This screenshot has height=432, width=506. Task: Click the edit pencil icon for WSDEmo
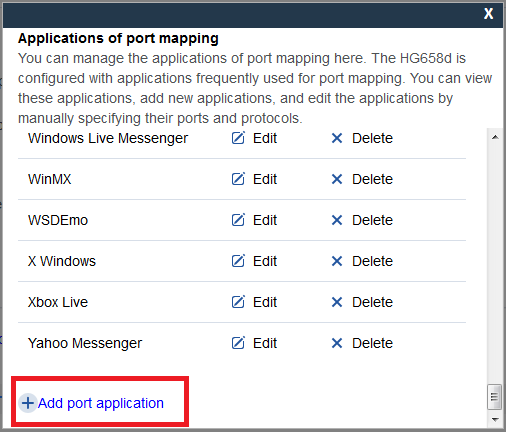tap(238, 220)
